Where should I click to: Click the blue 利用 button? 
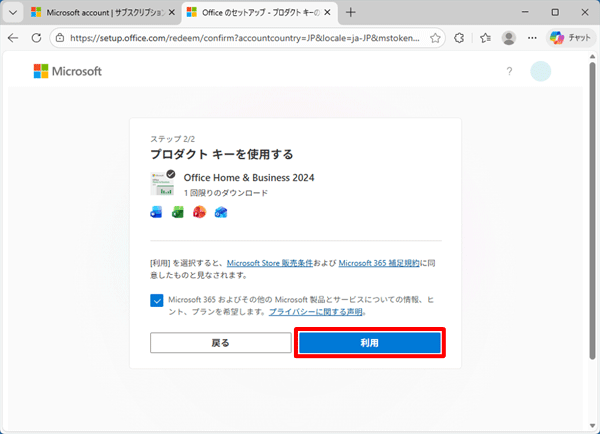coord(370,343)
